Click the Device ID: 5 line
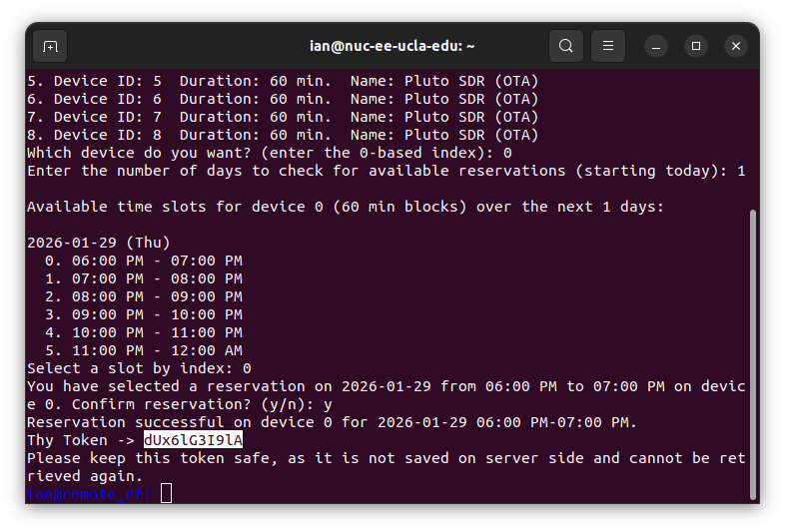The width and height of the screenshot is (785, 532). pyautogui.click(x=283, y=81)
